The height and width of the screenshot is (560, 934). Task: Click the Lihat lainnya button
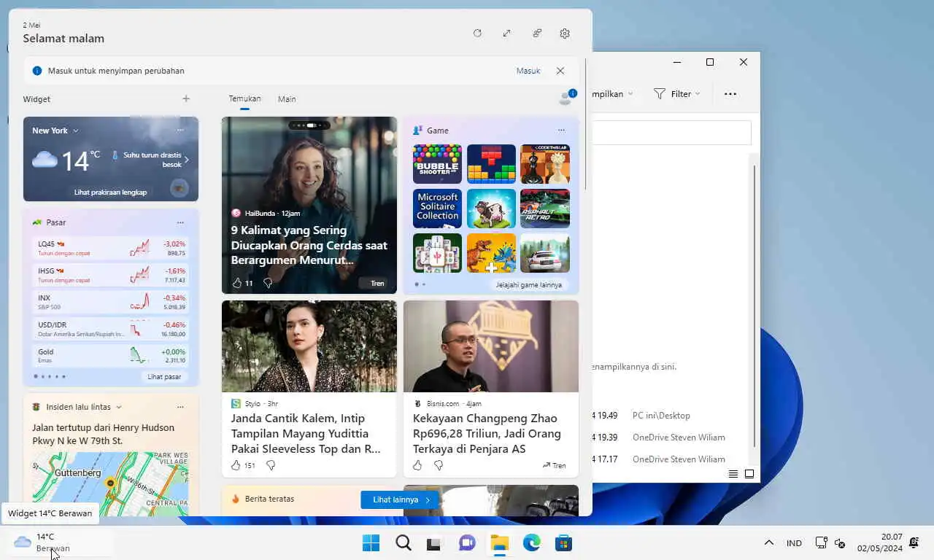click(400, 499)
